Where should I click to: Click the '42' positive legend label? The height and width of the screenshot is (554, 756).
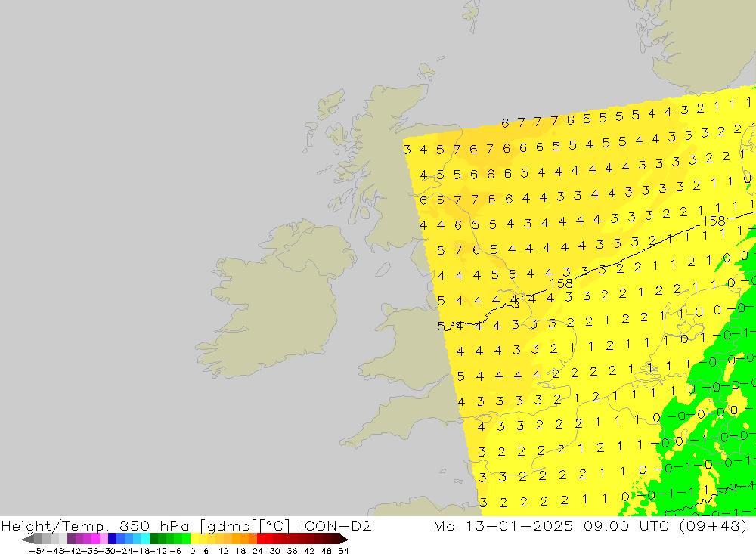pyautogui.click(x=309, y=551)
